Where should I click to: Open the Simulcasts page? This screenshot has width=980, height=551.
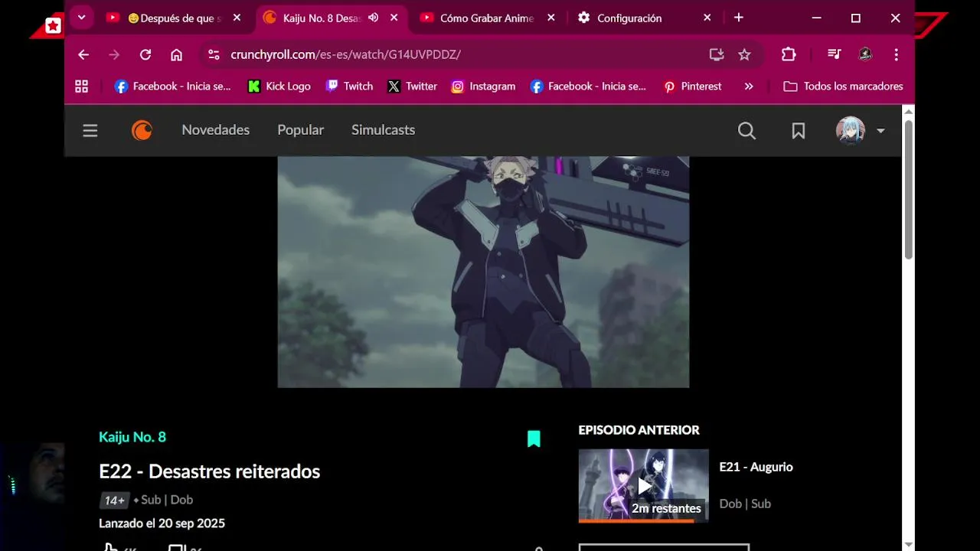[383, 130]
